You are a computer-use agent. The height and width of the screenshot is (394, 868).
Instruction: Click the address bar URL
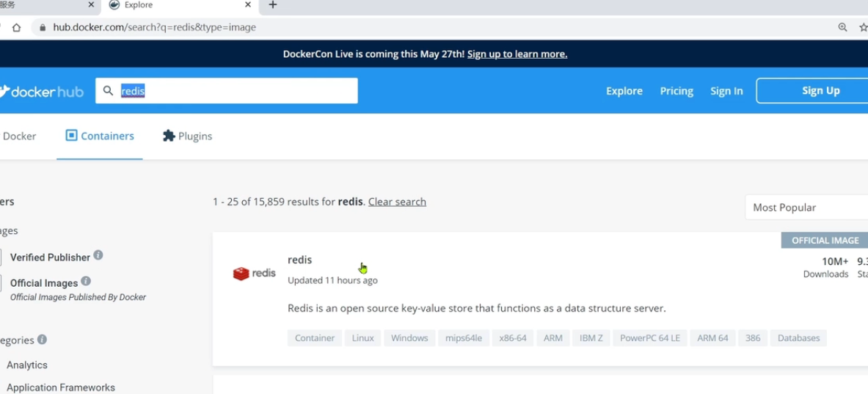point(154,27)
